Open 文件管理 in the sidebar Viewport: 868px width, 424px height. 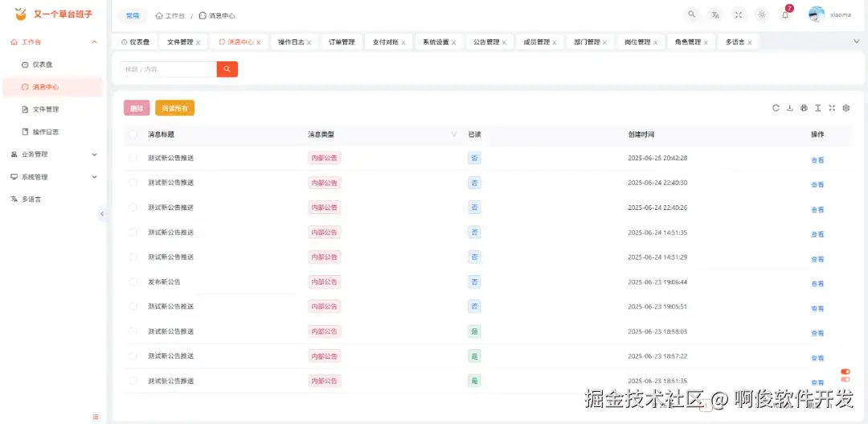click(x=52, y=109)
